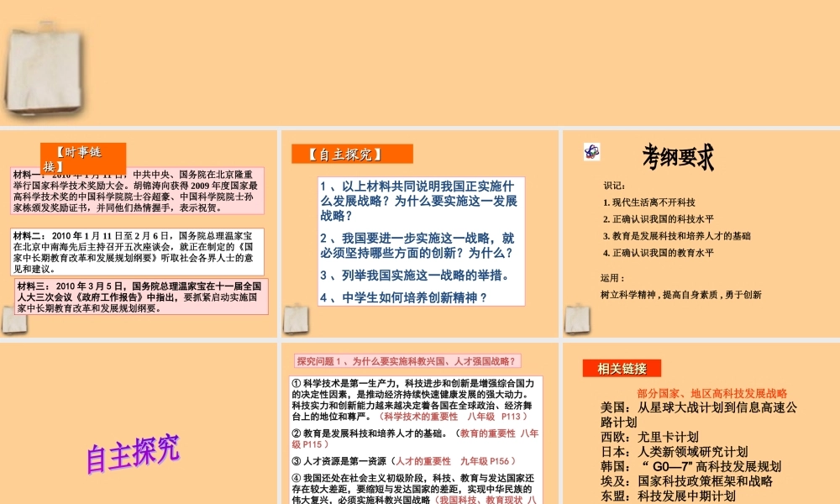The width and height of the screenshot is (840, 504).
Task: Click question 4 、中学生如何培养创新精神
Action: tap(403, 298)
